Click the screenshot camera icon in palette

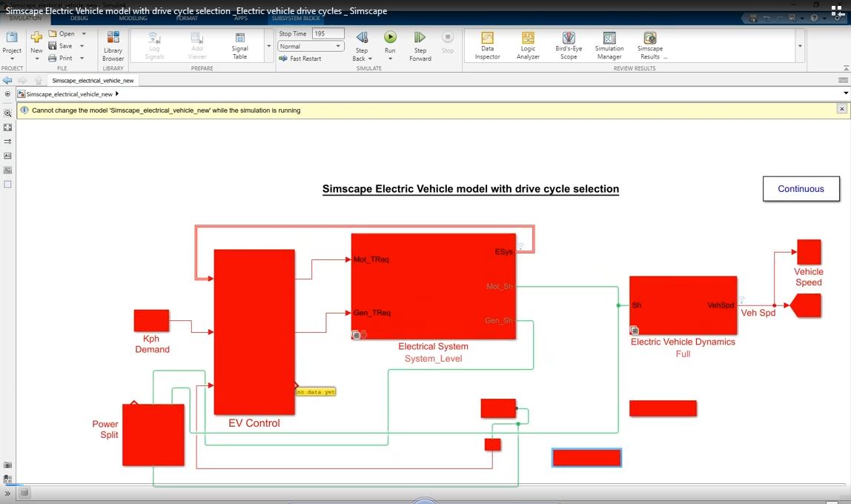coord(7,465)
